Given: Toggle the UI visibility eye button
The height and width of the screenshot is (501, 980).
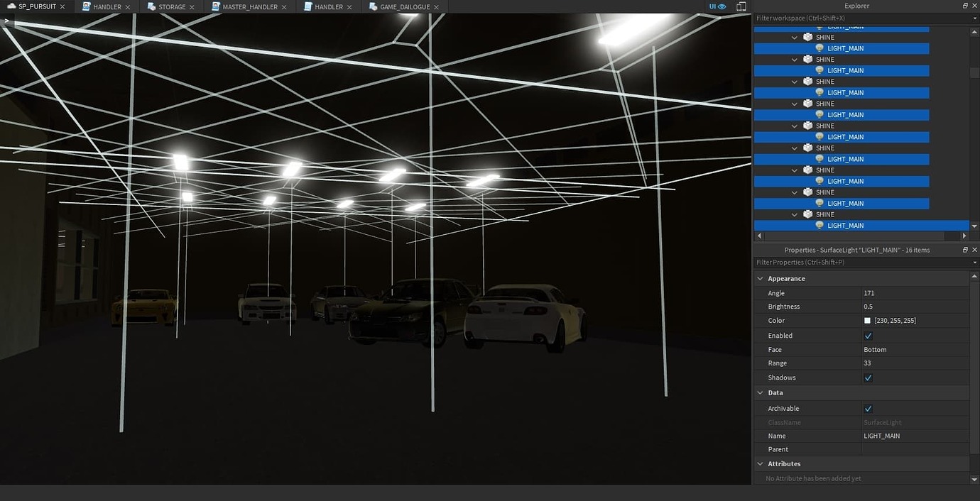Looking at the screenshot, I should [x=724, y=6].
